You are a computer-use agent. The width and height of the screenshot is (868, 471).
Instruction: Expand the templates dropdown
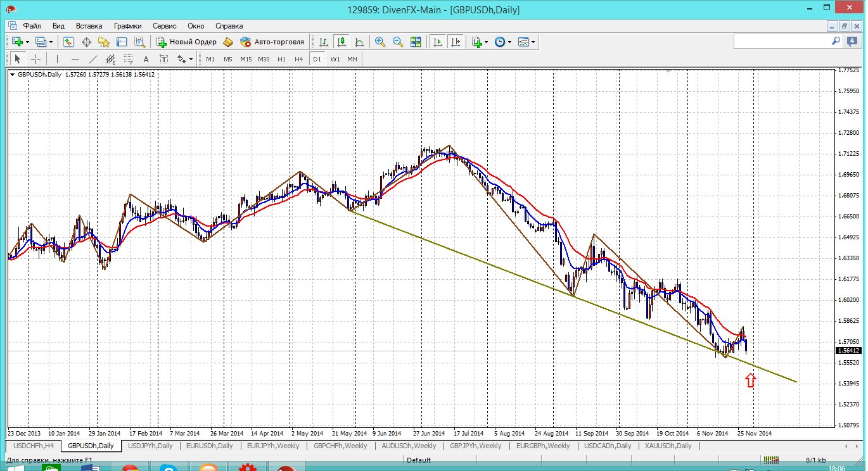533,42
